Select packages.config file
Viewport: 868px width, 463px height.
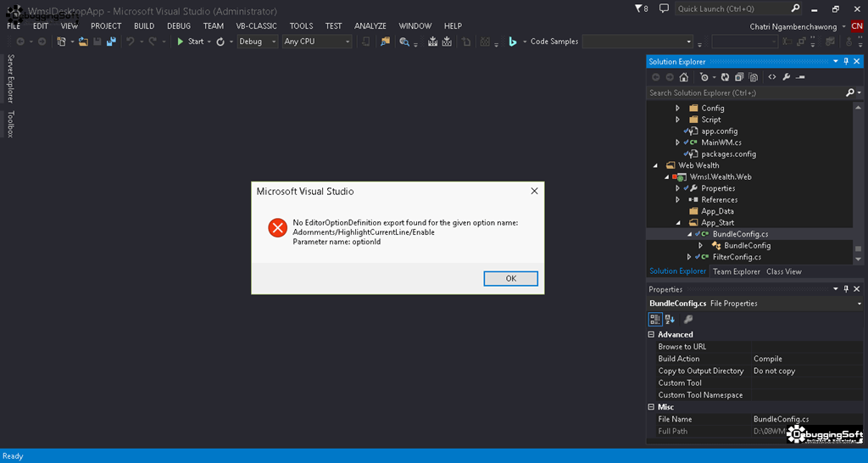(728, 154)
